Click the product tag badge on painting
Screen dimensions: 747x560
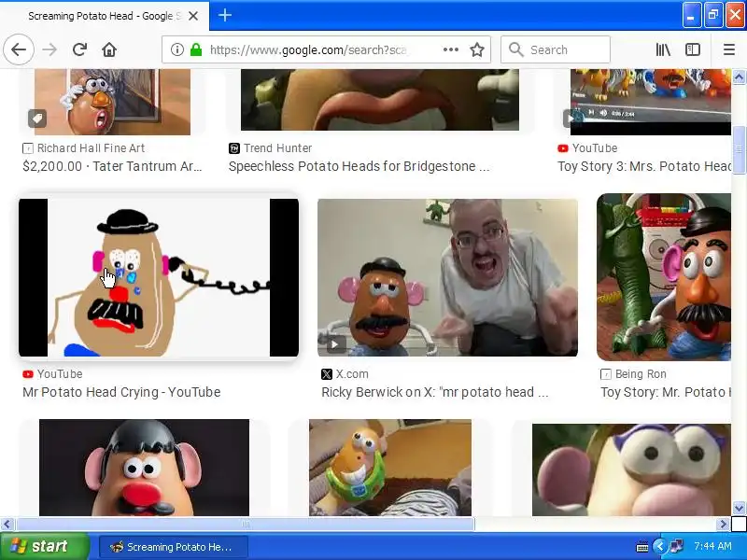tap(37, 118)
